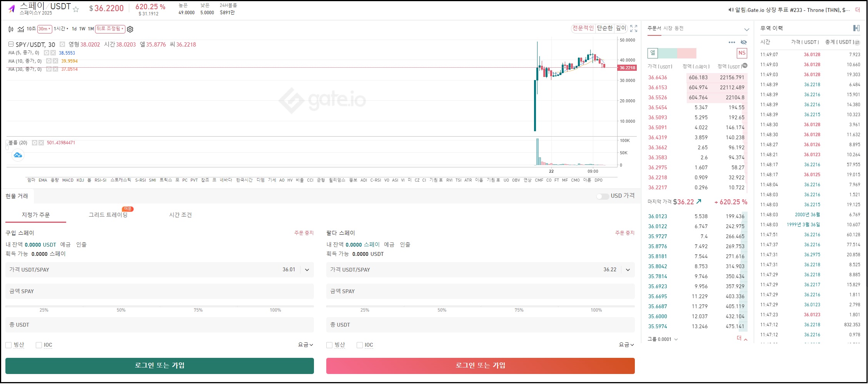The image size is (868, 384).
Task: Remove the MA (30, 종가, 0) indicator
Action: tap(55, 69)
